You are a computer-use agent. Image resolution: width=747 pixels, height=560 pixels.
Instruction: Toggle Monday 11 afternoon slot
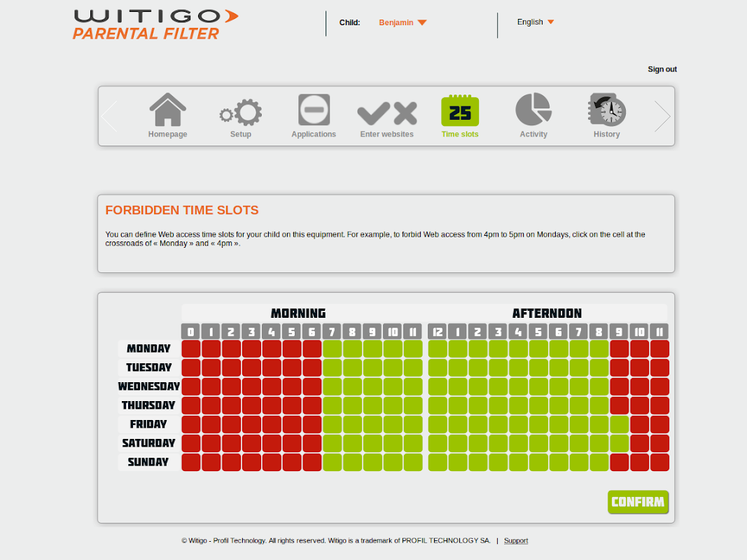pos(659,349)
